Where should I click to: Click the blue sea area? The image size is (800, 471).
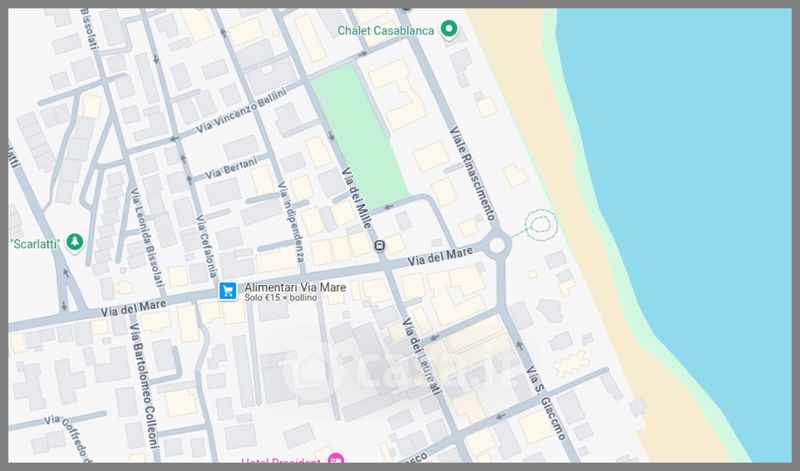[x=690, y=200]
